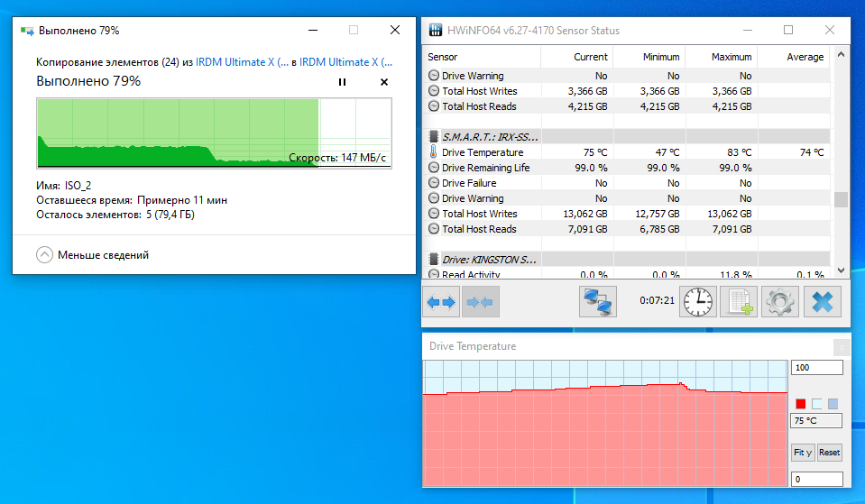Pick the light blue graph color swatch
Viewport: 865px width, 504px height.
[x=817, y=404]
